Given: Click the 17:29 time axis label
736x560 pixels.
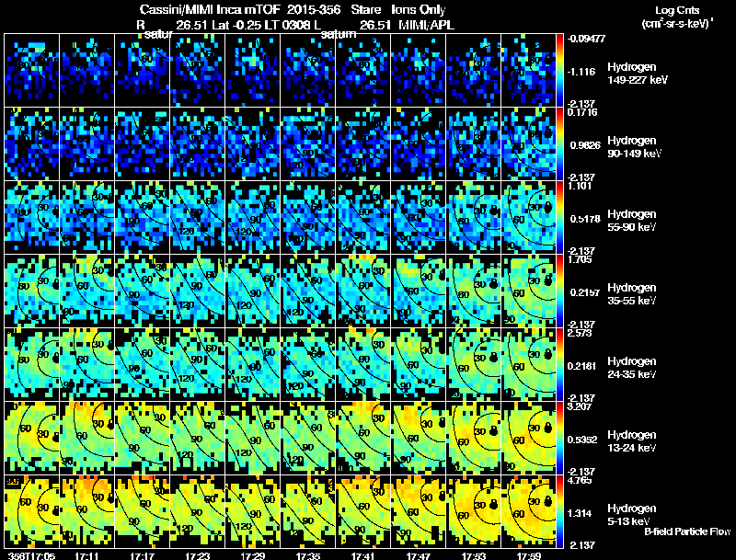Looking at the screenshot, I should coord(252,555).
